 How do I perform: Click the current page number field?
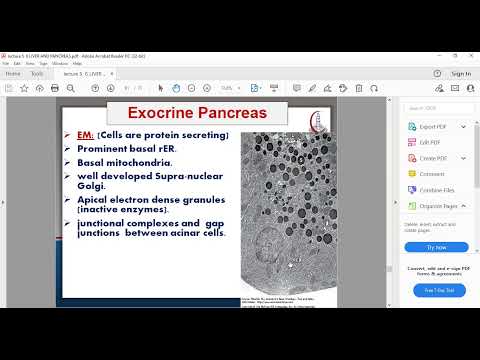127,88
